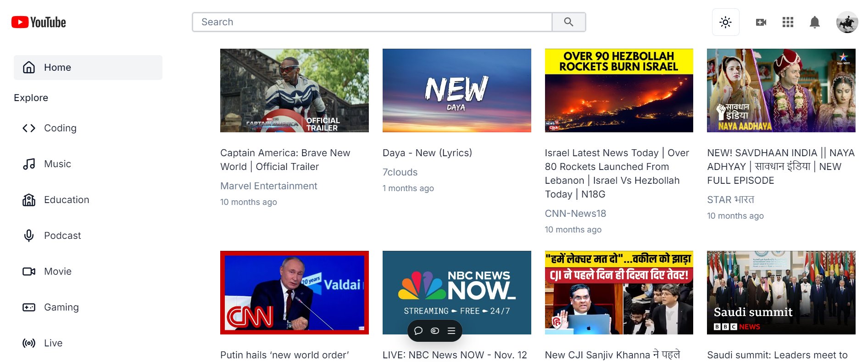Open the create video camera icon
The image size is (868, 362).
(x=761, y=22)
